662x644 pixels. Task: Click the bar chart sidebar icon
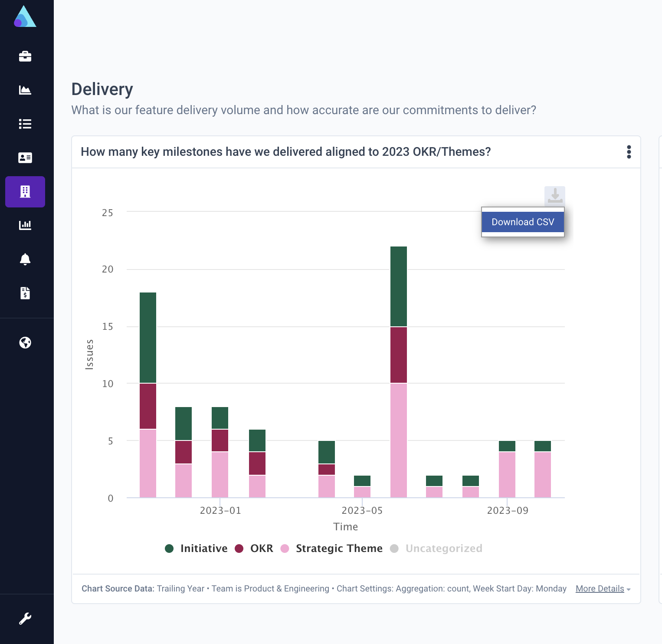25,225
